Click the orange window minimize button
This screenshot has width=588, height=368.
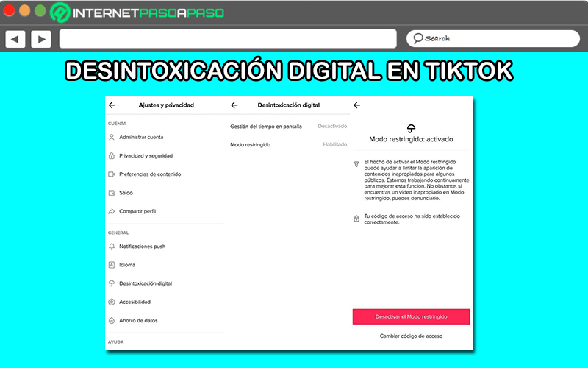(x=24, y=10)
